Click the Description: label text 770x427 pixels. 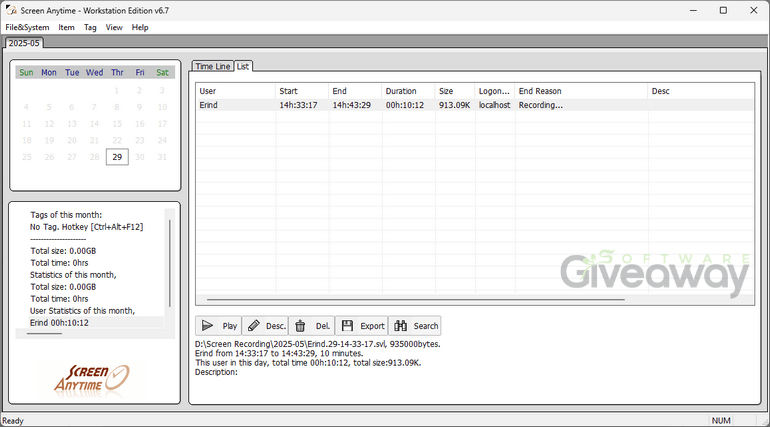coord(216,372)
